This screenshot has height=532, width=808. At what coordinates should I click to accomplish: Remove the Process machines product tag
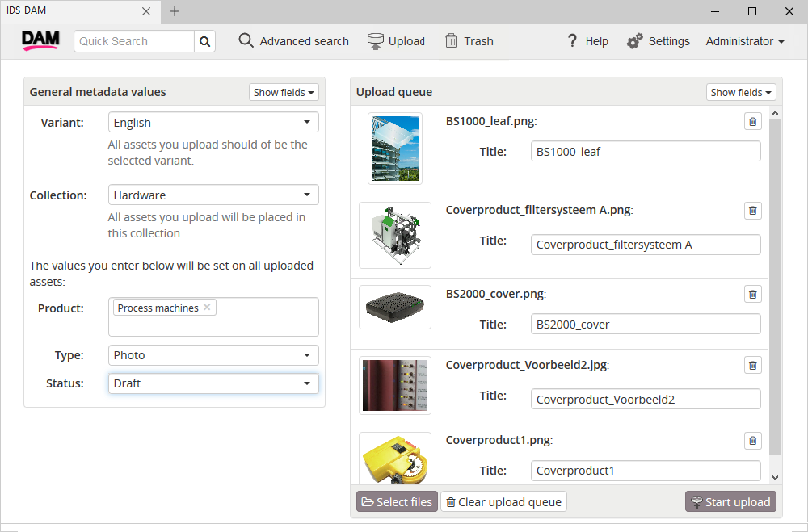(x=207, y=307)
